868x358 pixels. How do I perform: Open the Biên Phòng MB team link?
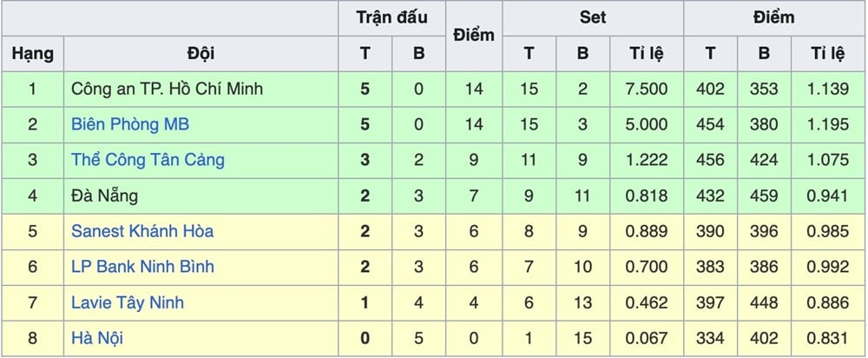point(129,124)
